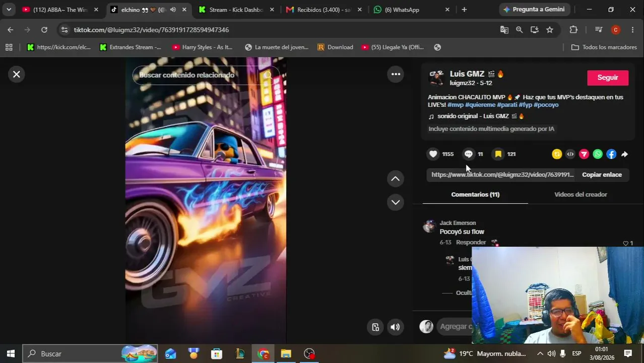Screen dimensions: 644x363
Task: Open comments via speech bubble icon
Action: (469, 154)
